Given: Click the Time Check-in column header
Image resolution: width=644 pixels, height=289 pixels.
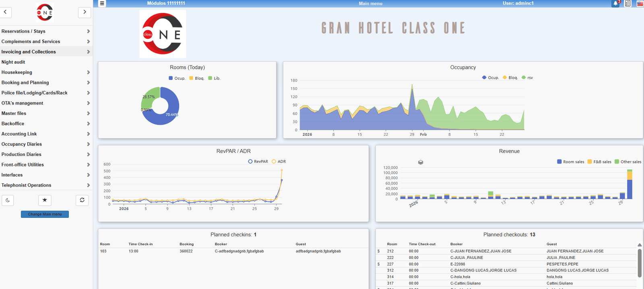Looking at the screenshot, I should coord(140,244).
